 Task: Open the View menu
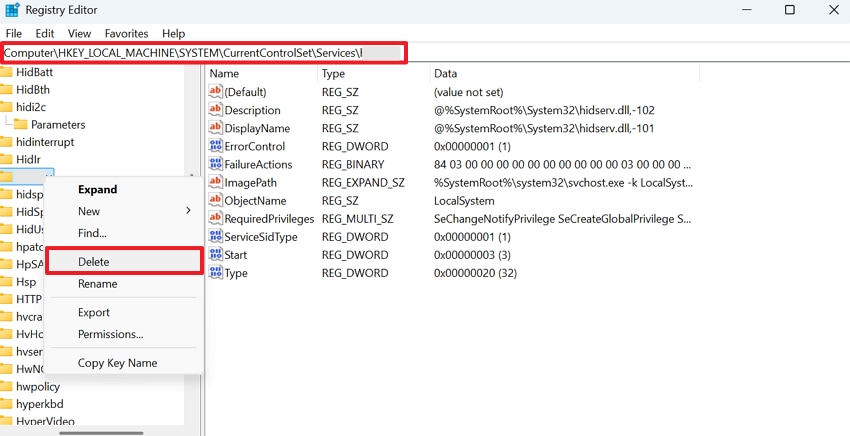[x=79, y=34]
